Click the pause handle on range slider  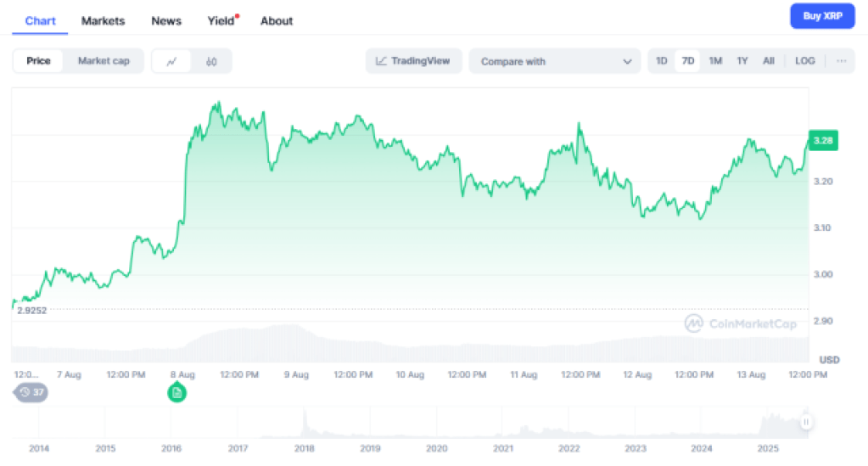(x=806, y=422)
